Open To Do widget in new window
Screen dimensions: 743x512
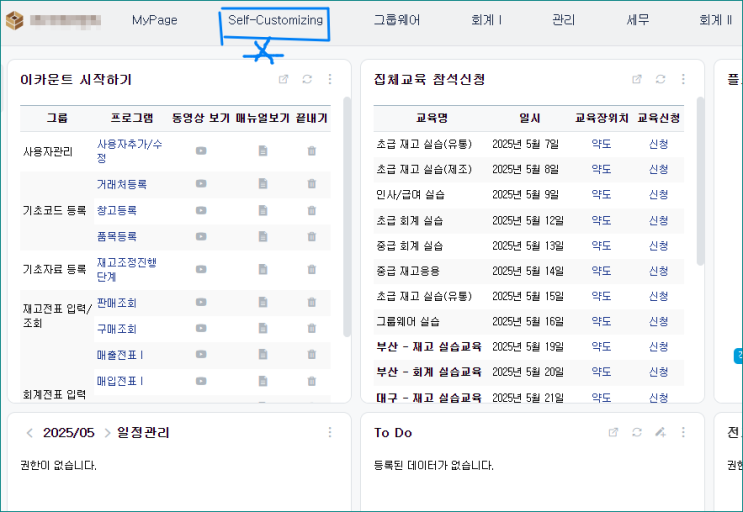(613, 432)
